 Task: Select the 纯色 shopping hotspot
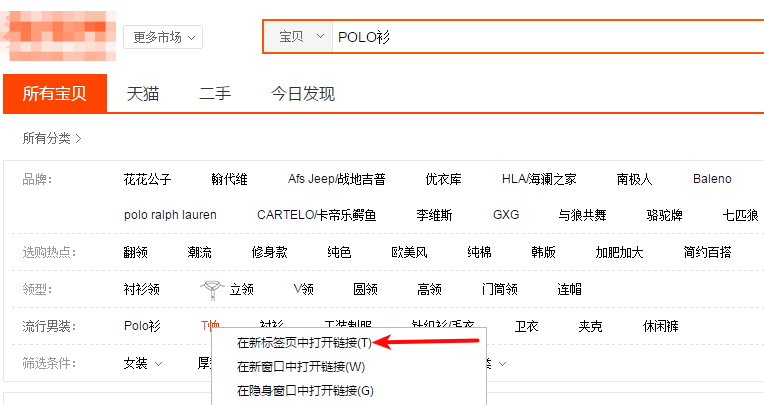point(339,252)
